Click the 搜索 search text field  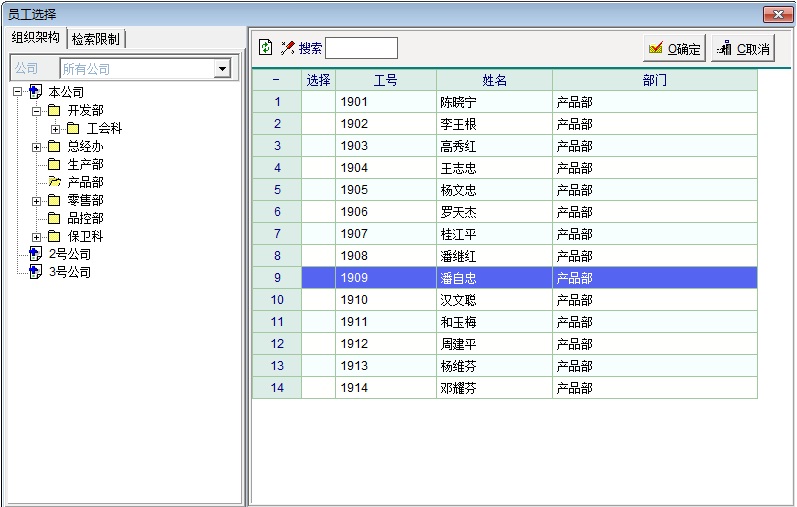[x=361, y=48]
